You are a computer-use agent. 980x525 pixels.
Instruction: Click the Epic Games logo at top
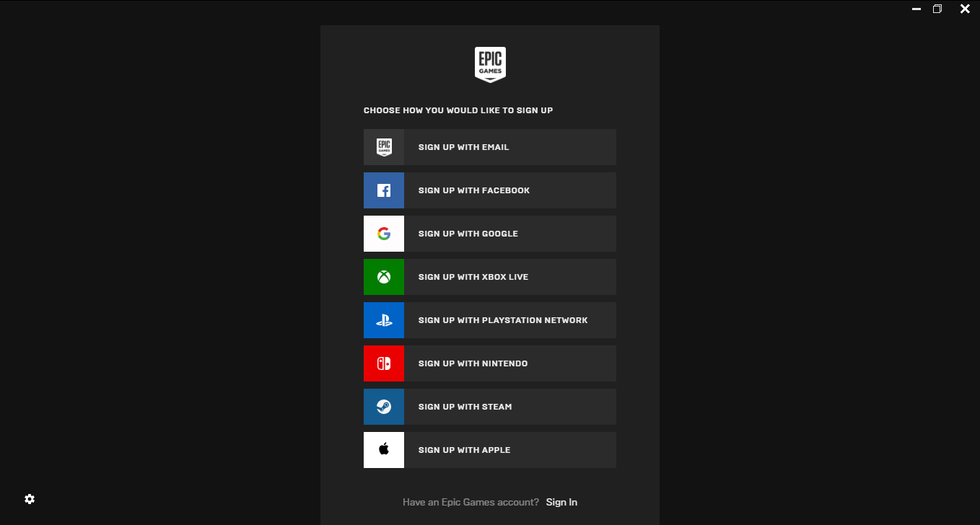click(490, 64)
